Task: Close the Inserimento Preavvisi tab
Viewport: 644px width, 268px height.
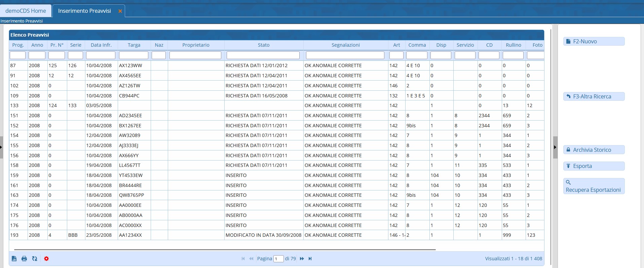Action: [120, 11]
